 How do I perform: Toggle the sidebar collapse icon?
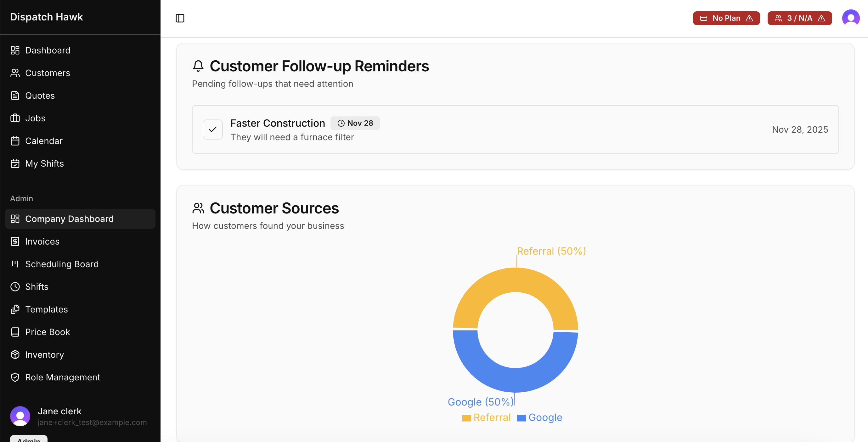(x=180, y=18)
